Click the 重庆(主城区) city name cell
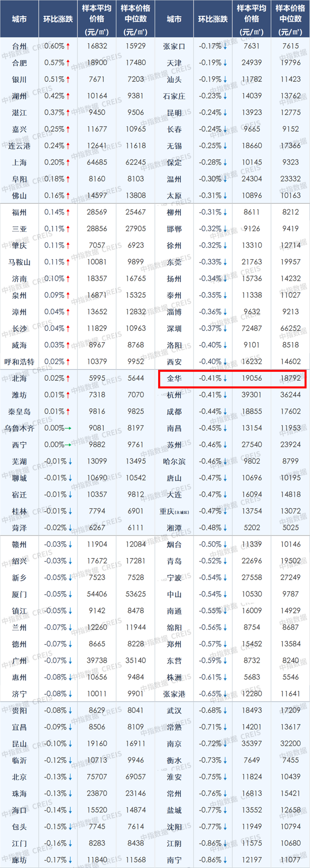The height and width of the screenshot is (868, 310). tap(174, 511)
